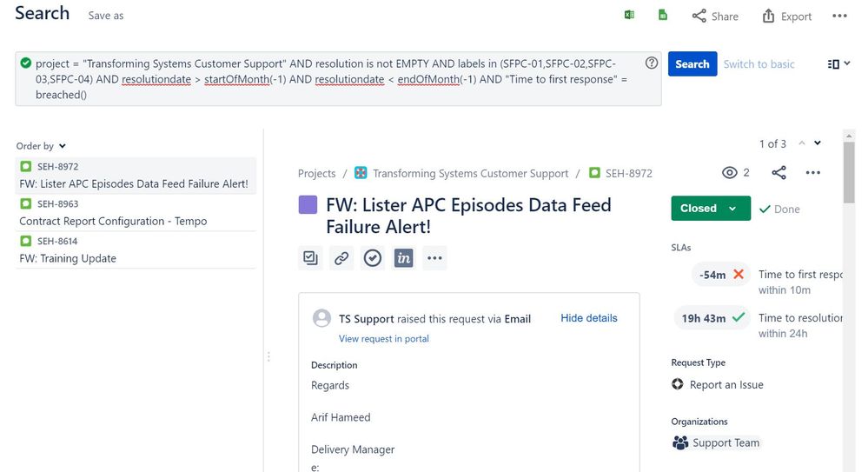Click the create subtask checklist icon
This screenshot has width=868, height=472.
coord(310,257)
